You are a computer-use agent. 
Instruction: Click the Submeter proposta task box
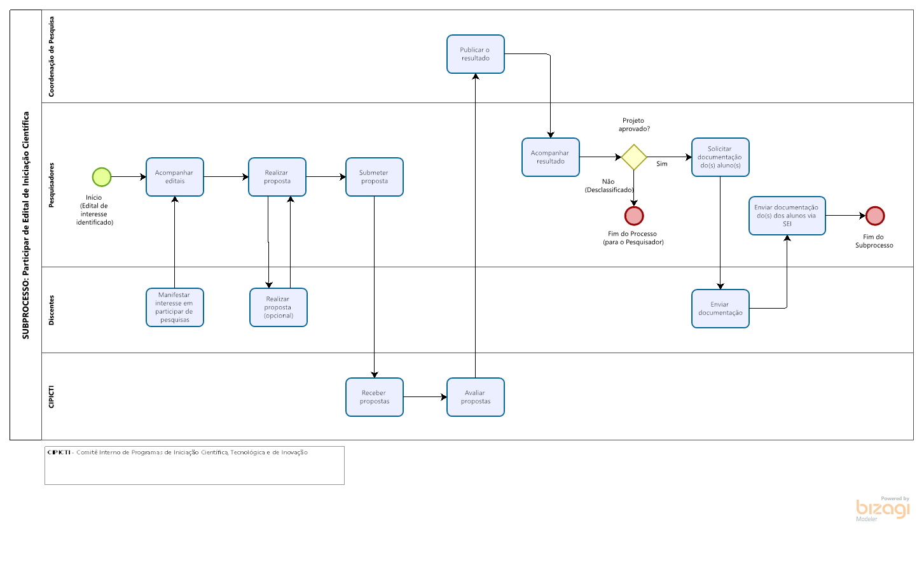tap(375, 177)
